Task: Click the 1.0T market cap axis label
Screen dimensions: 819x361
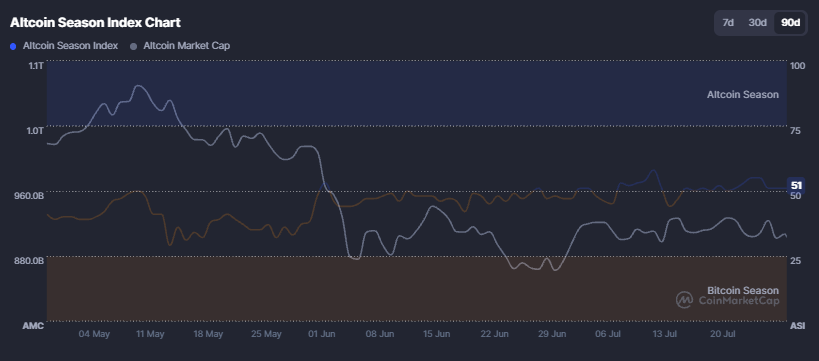Action: (x=36, y=130)
